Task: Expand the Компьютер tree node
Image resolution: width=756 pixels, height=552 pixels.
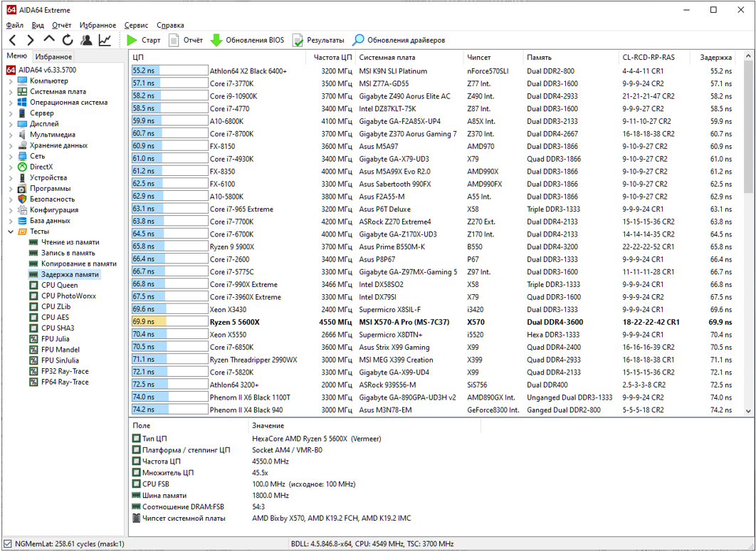Action: tap(11, 81)
